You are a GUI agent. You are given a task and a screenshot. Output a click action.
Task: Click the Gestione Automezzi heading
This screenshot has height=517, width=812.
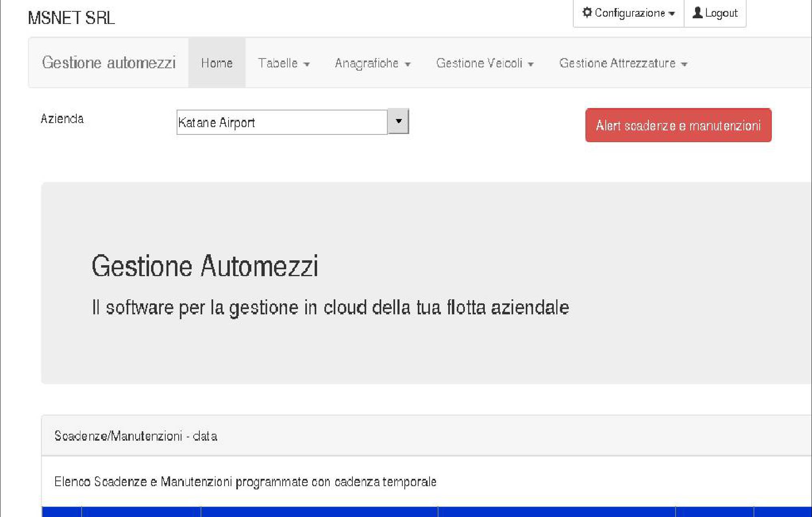(x=205, y=266)
